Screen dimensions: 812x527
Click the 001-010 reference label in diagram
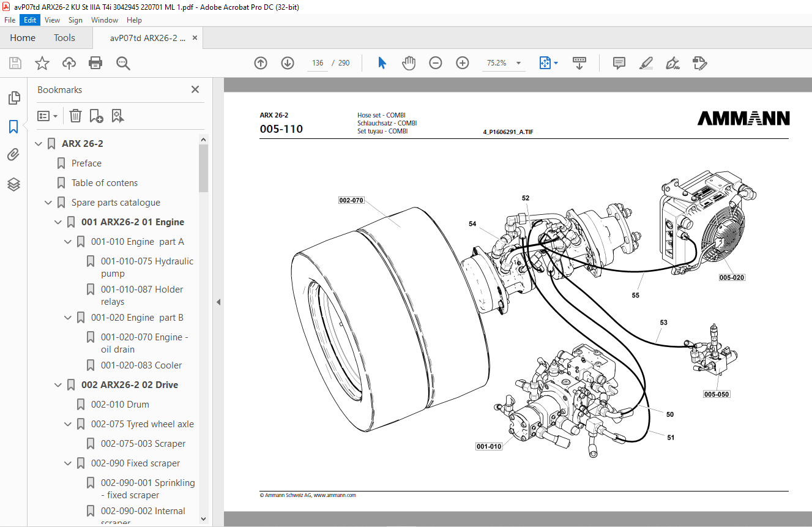(x=489, y=446)
